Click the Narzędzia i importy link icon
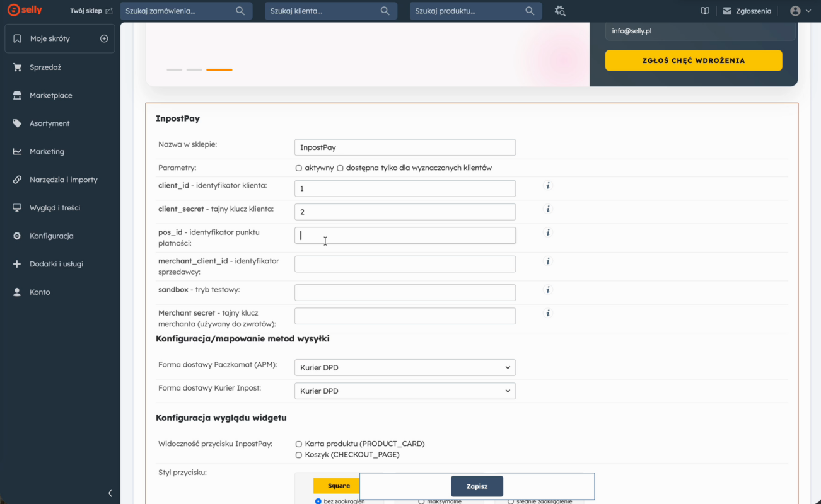Image resolution: width=821 pixels, height=504 pixels. [x=17, y=180]
